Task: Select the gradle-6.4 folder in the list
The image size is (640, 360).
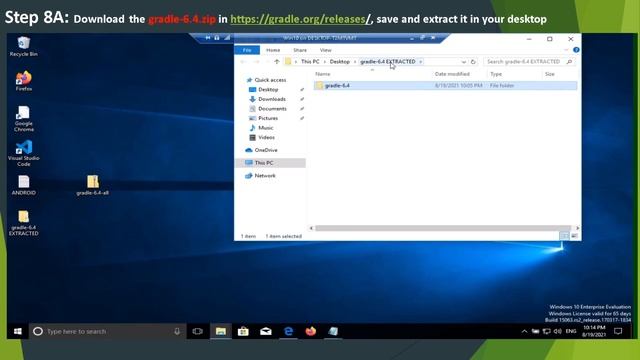Action: 445,85
